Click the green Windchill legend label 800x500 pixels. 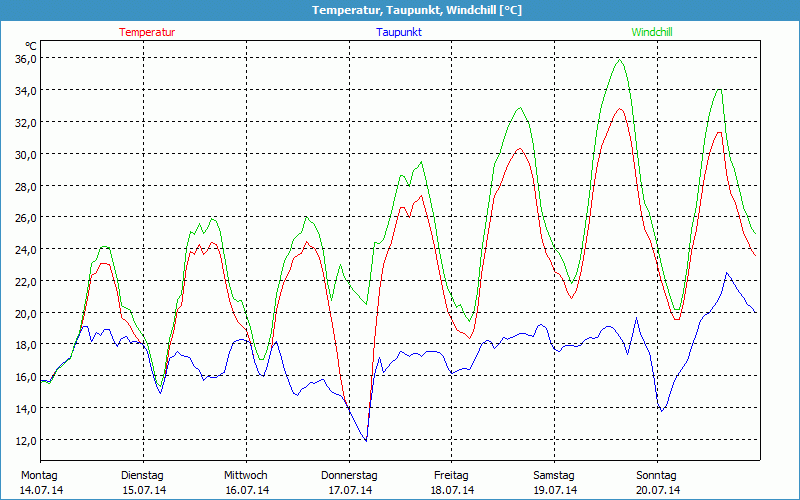[652, 32]
